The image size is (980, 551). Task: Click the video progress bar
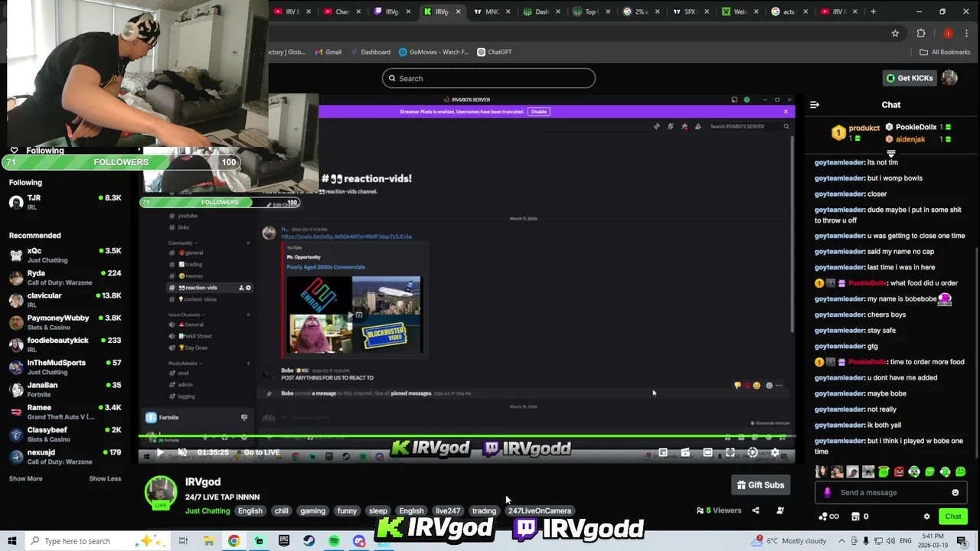467,438
